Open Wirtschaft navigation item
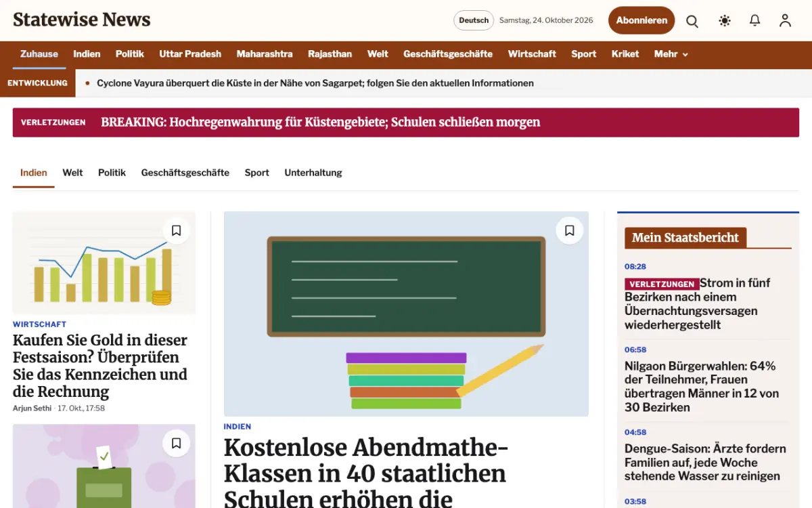This screenshot has width=812, height=508. pyautogui.click(x=532, y=54)
